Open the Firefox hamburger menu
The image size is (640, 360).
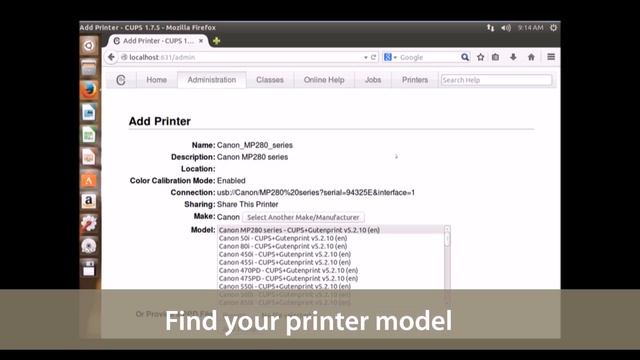551,57
